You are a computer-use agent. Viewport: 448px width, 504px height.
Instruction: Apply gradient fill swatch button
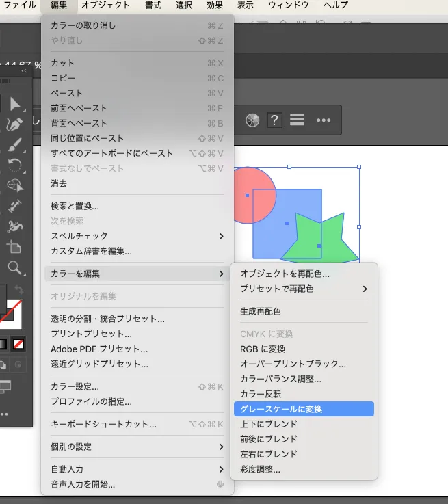click(x=3, y=344)
